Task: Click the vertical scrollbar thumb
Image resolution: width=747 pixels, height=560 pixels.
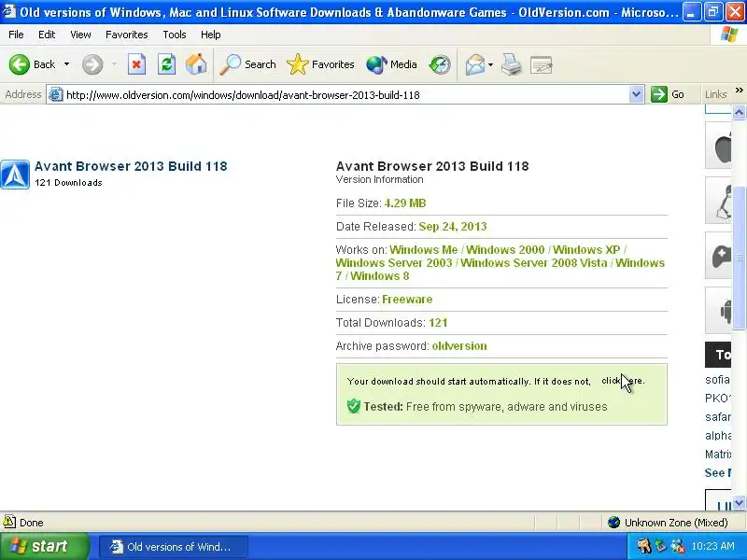Action: (739, 259)
